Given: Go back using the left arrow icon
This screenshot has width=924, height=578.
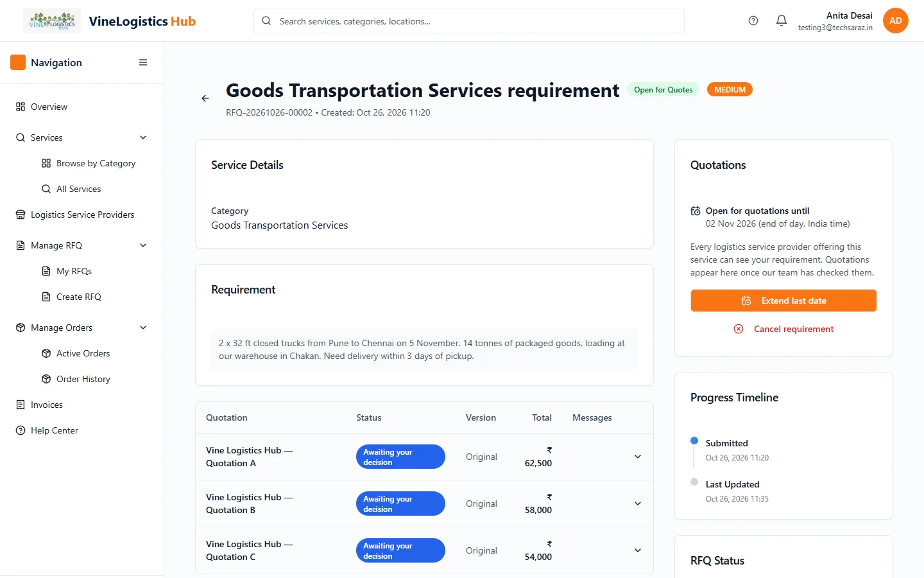Looking at the screenshot, I should [x=205, y=98].
